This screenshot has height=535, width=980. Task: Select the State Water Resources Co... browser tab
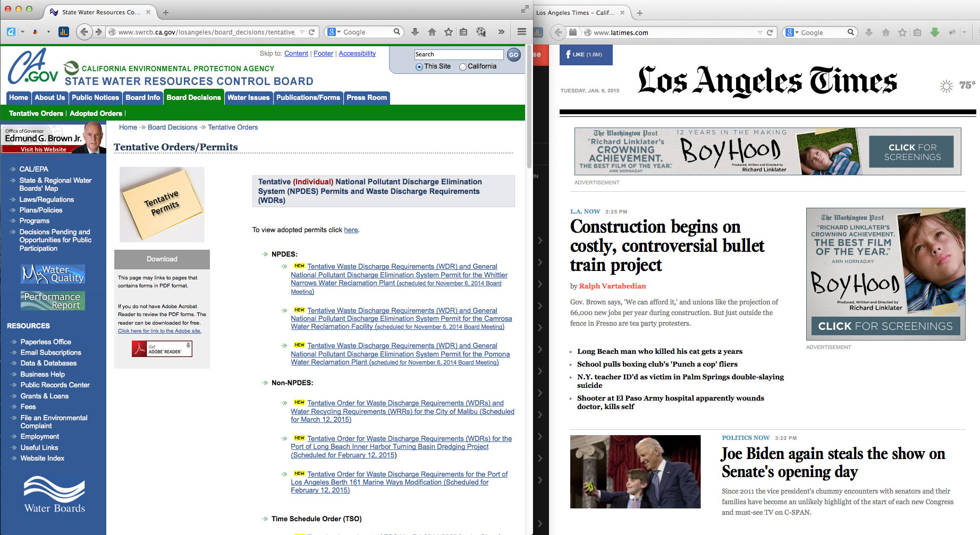(100, 12)
